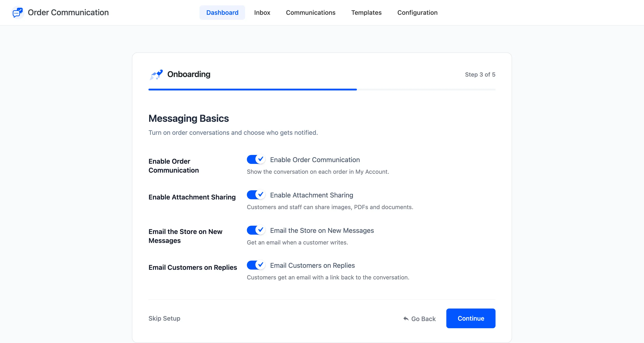Viewport: 644px width, 343px height.
Task: Select the Configuration tab
Action: pos(417,13)
